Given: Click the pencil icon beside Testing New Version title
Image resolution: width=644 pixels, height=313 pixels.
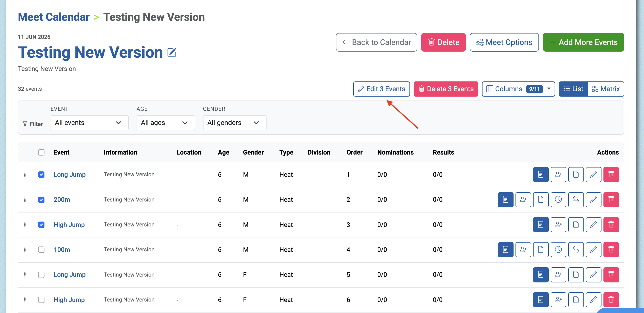Looking at the screenshot, I should click(x=172, y=52).
